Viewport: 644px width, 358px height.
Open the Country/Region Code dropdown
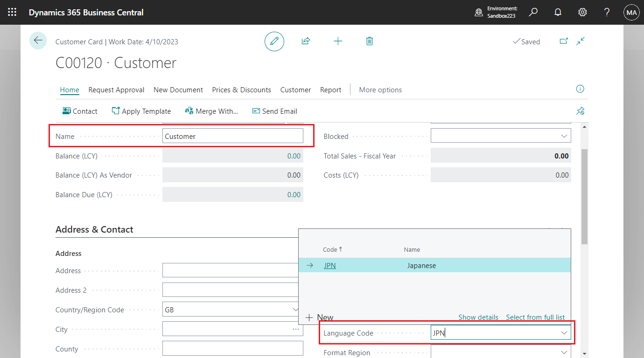[295, 309]
